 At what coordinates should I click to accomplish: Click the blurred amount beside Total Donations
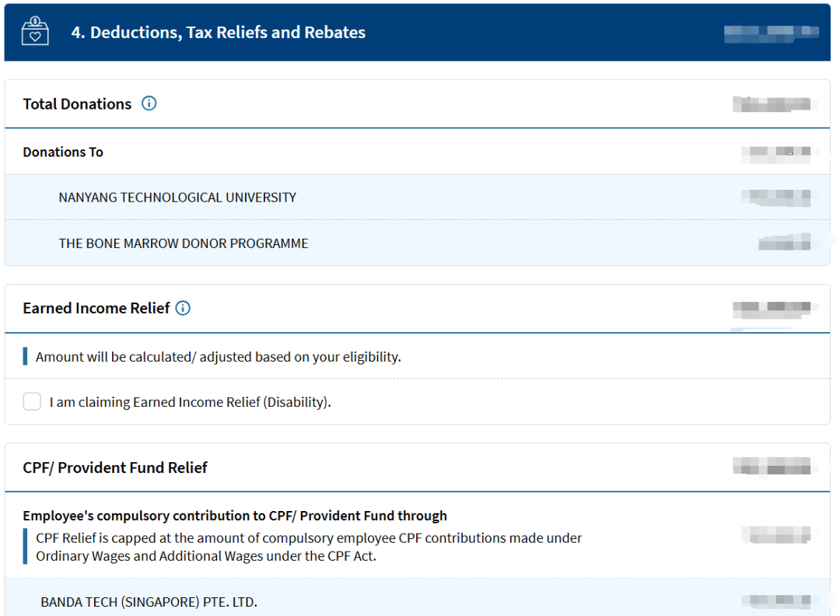click(x=772, y=104)
